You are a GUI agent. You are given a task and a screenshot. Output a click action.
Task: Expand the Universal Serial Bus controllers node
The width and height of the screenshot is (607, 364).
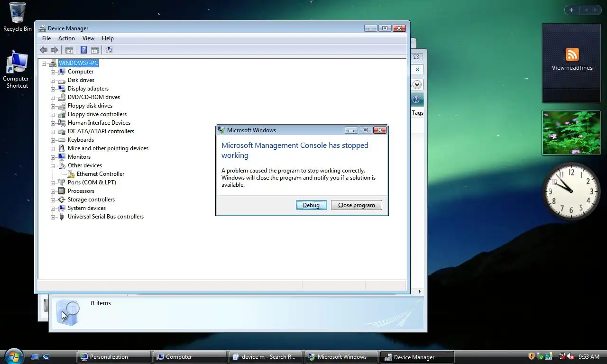(x=53, y=217)
